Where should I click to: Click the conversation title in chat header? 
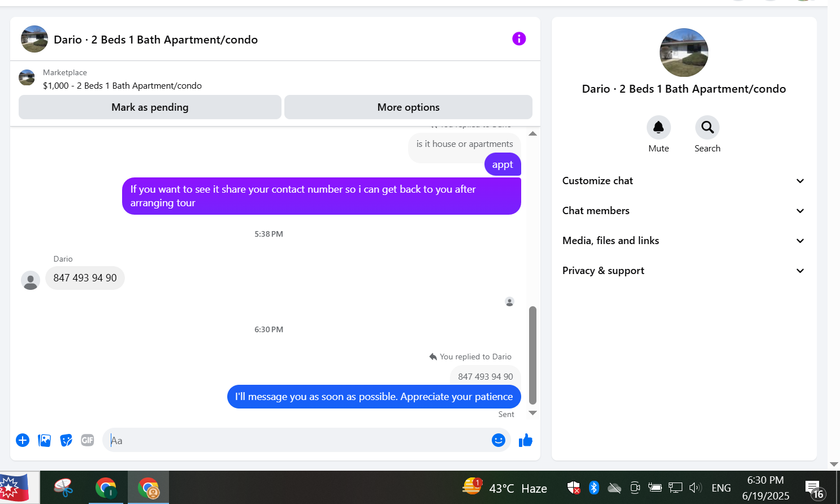(155, 40)
